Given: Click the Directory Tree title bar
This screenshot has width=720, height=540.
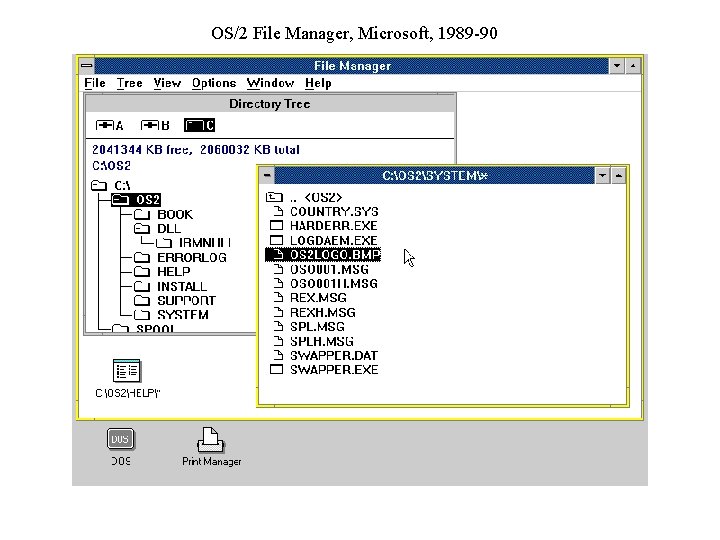Looking at the screenshot, I should (270, 104).
